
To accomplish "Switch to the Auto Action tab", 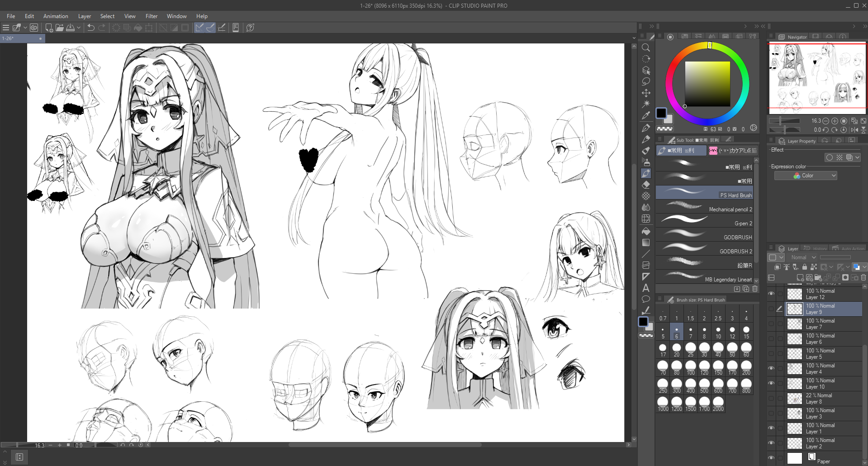I will pos(849,248).
